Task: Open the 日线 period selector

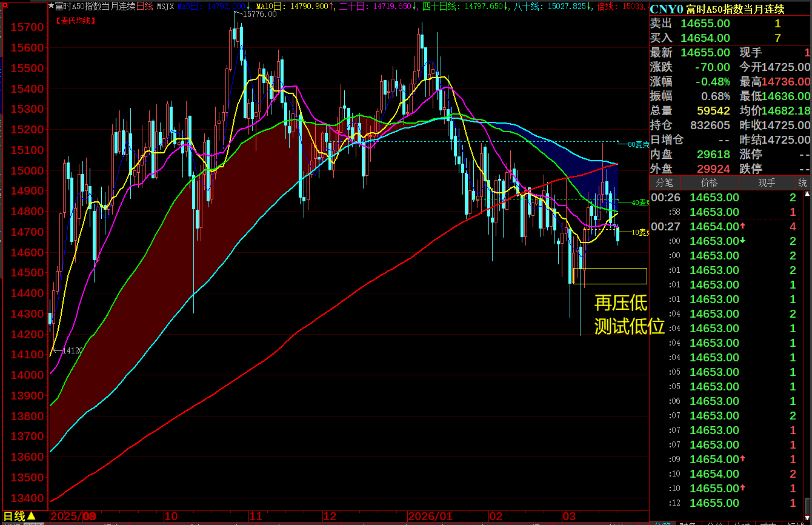Action: tap(19, 517)
